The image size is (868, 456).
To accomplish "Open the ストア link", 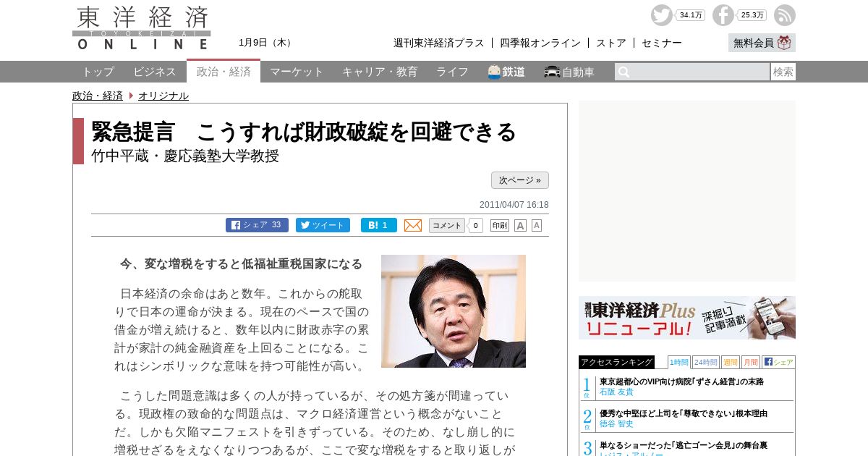I will 611,43.
